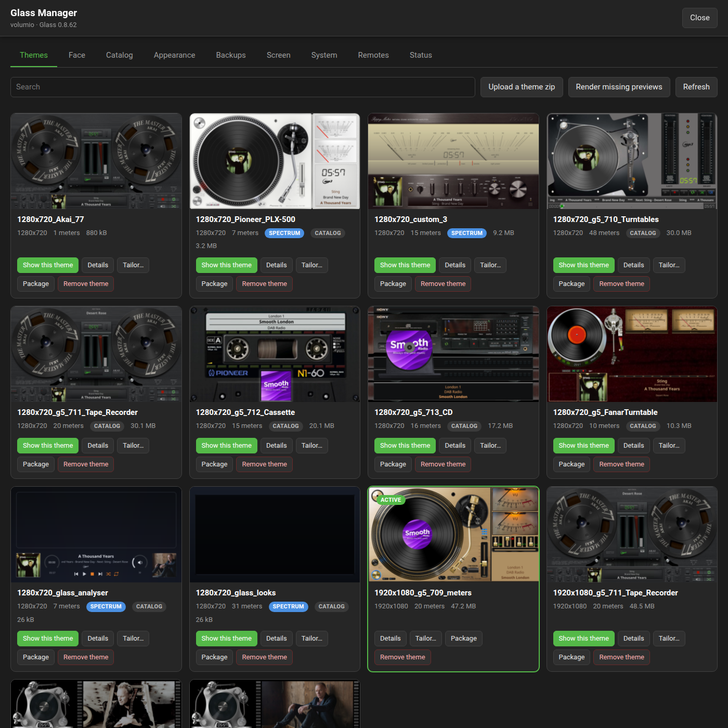This screenshot has width=728, height=728.
Task: Package the 1280x720_g5_711_Tape_Recorder theme
Action: point(36,464)
